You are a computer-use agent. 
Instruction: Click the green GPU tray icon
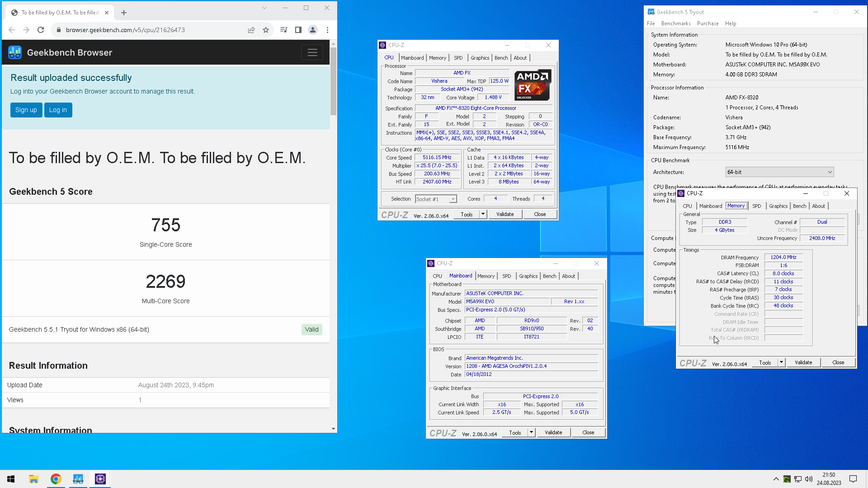pyautogui.click(x=787, y=479)
